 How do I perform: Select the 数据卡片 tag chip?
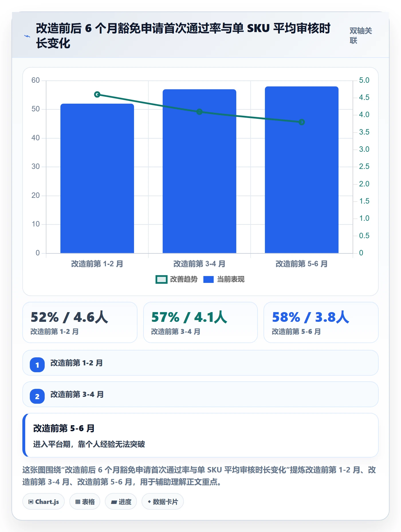point(163,502)
